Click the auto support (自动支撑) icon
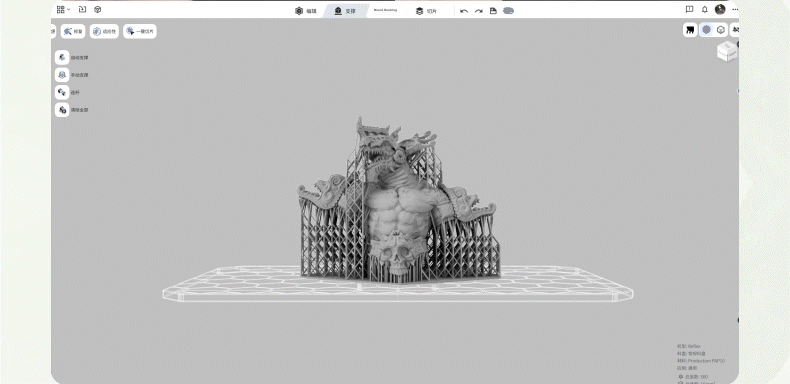Image resolution: width=790 pixels, height=384 pixels. click(62, 57)
